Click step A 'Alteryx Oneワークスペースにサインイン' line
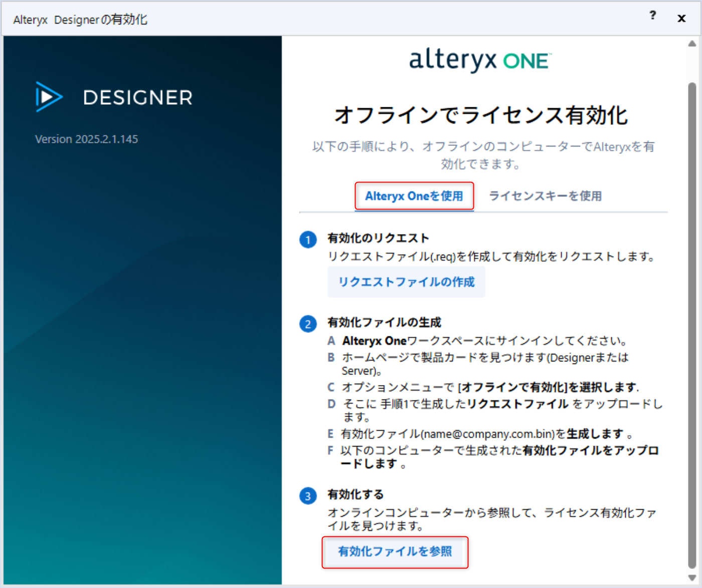702x588 pixels. pyautogui.click(x=477, y=341)
